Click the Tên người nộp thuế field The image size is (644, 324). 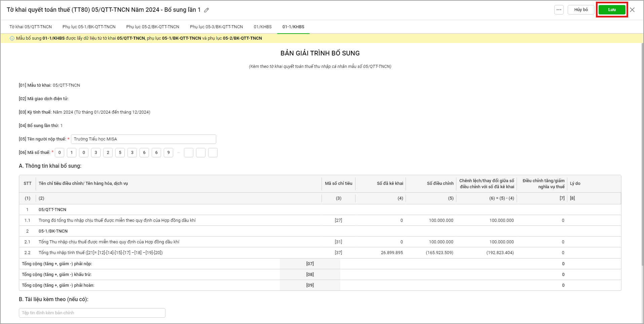tap(143, 139)
